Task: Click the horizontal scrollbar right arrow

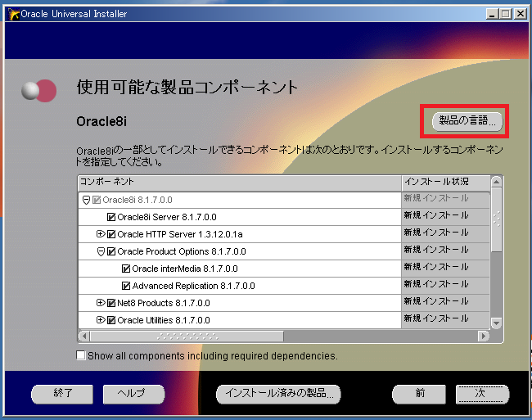Action: tap(483, 336)
